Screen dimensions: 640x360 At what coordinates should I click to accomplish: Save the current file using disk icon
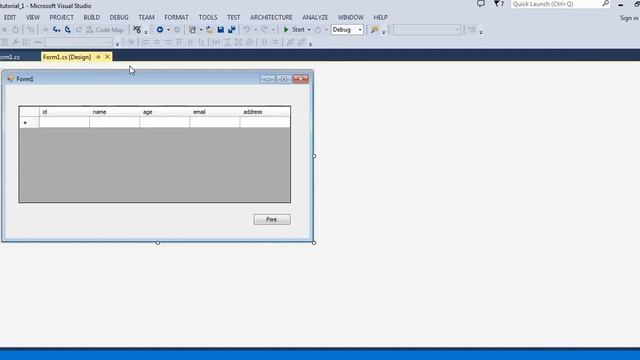coord(220,30)
